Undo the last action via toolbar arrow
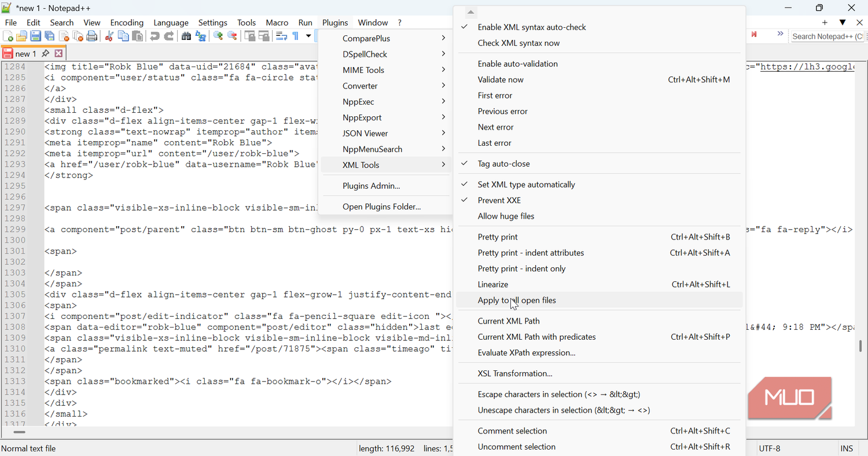This screenshot has height=456, width=868. point(155,36)
